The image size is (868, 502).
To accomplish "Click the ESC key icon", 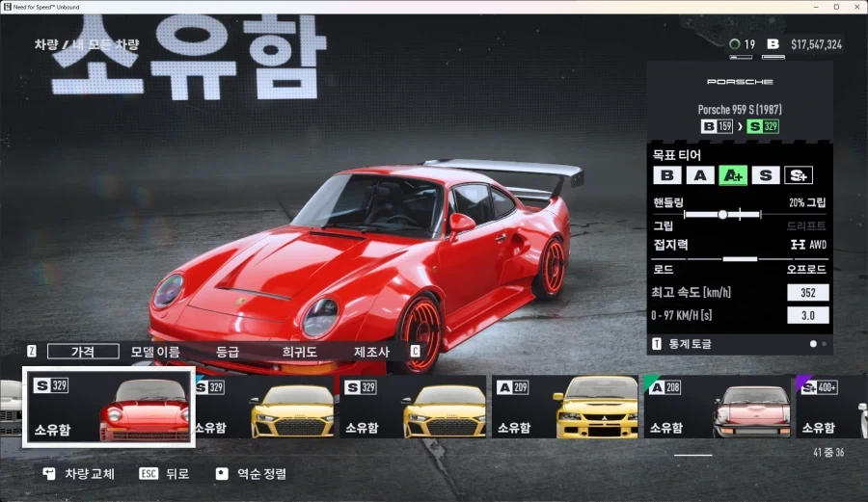I will [149, 474].
